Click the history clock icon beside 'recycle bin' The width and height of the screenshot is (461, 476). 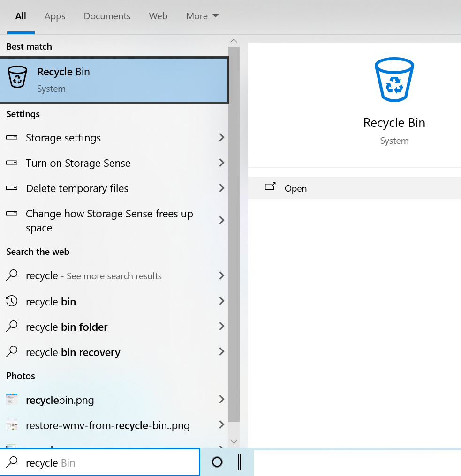click(x=12, y=301)
